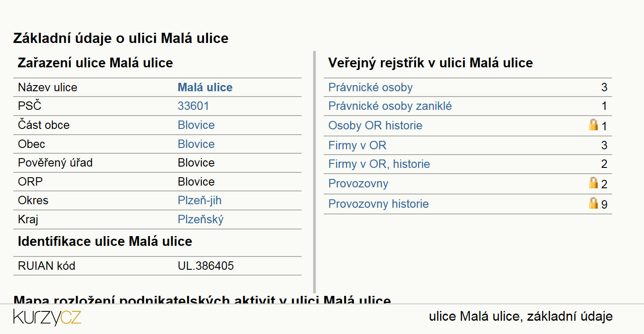Open the Provozovny link

point(358,183)
